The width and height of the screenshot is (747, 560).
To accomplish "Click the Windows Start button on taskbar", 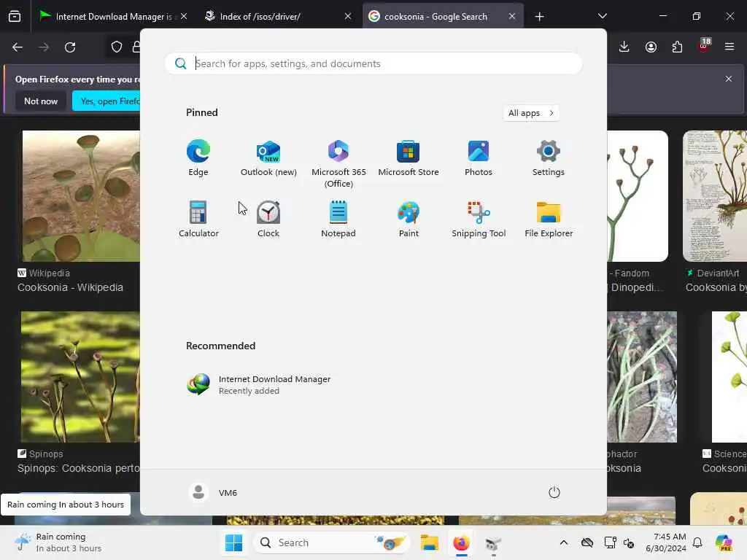I will pyautogui.click(x=233, y=542).
